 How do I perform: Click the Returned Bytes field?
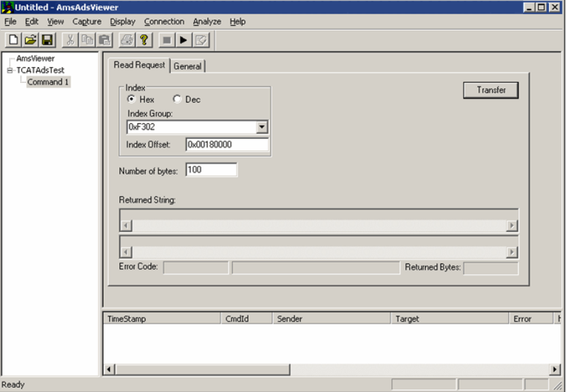[491, 268]
